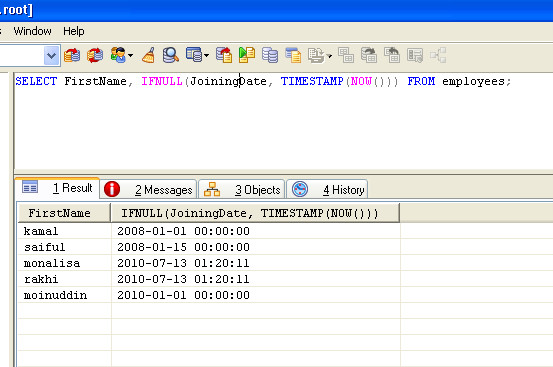Select the saiful cell in the results
The width and height of the screenshot is (553, 367).
(65, 247)
